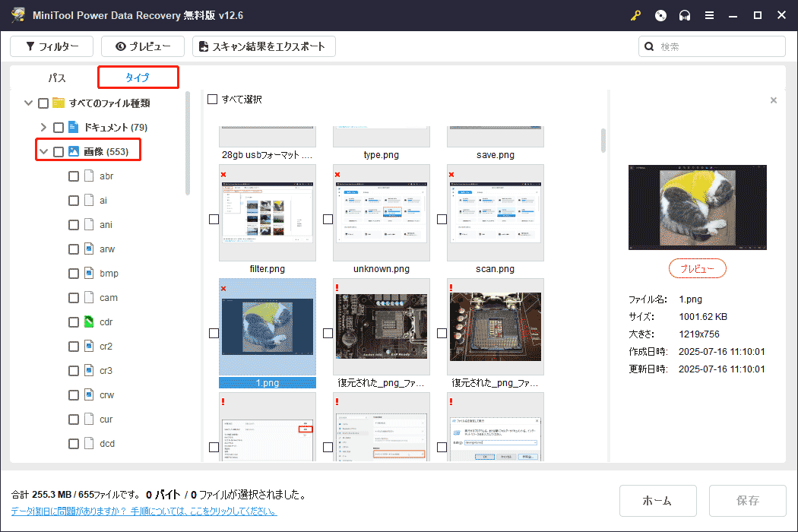This screenshot has width=798, height=532.
Task: Click the arw file type icon
Action: pos(89,249)
